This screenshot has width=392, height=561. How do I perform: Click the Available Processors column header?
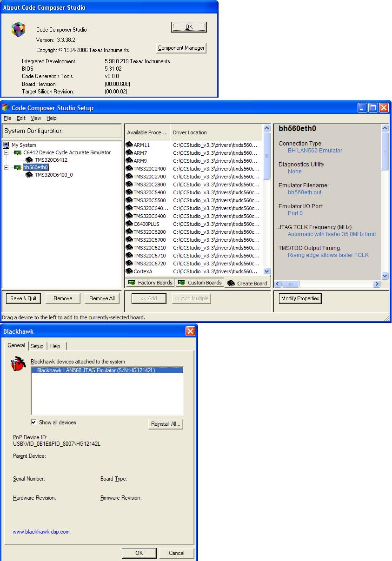coord(147,132)
